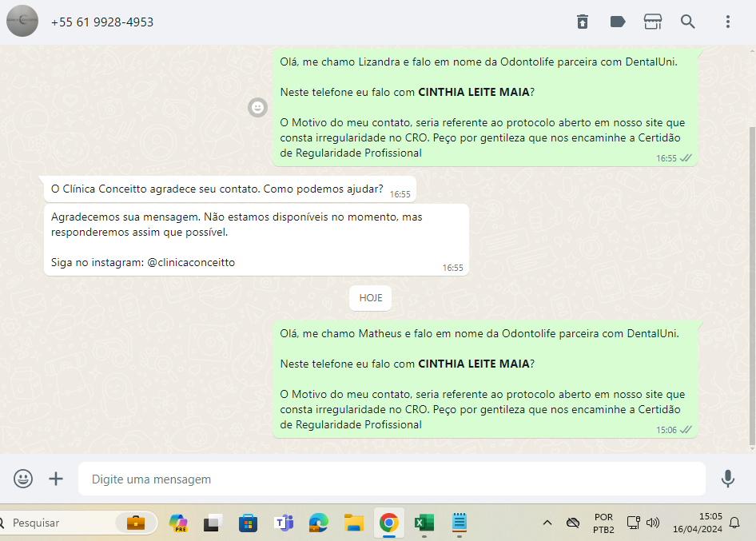Search messages with magnifier icon
Screen dimensions: 756x541
(687, 22)
